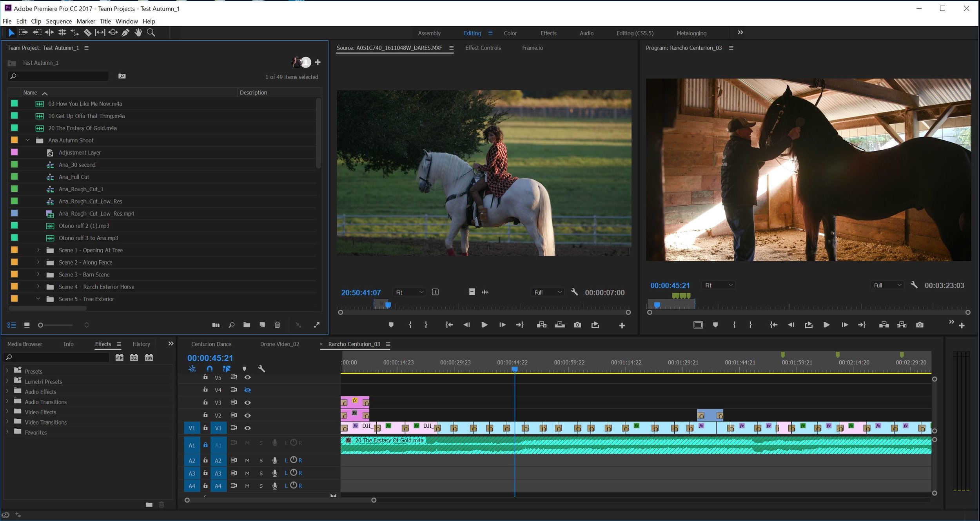Collapse the Ana Autumn Shoot bin
Screen dimensions: 980x521
tap(27, 140)
